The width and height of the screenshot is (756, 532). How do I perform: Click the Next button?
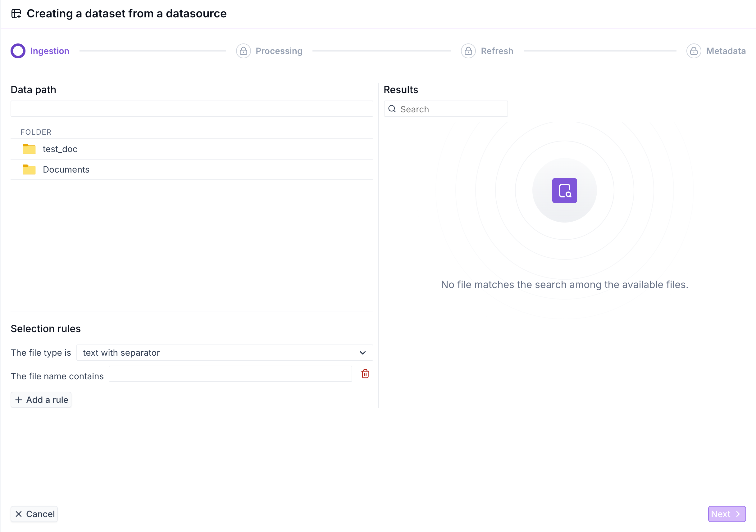point(727,514)
